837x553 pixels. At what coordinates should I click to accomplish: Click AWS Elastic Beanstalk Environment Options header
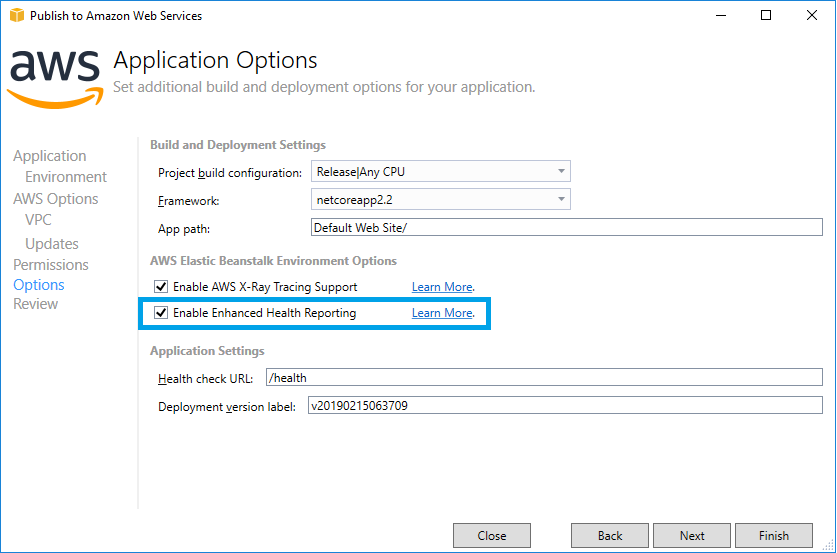(273, 261)
